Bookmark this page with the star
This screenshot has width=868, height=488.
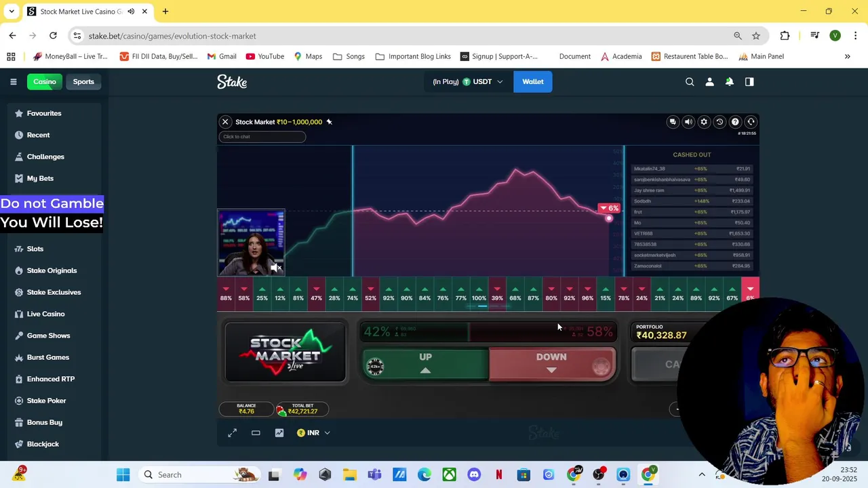click(x=756, y=36)
